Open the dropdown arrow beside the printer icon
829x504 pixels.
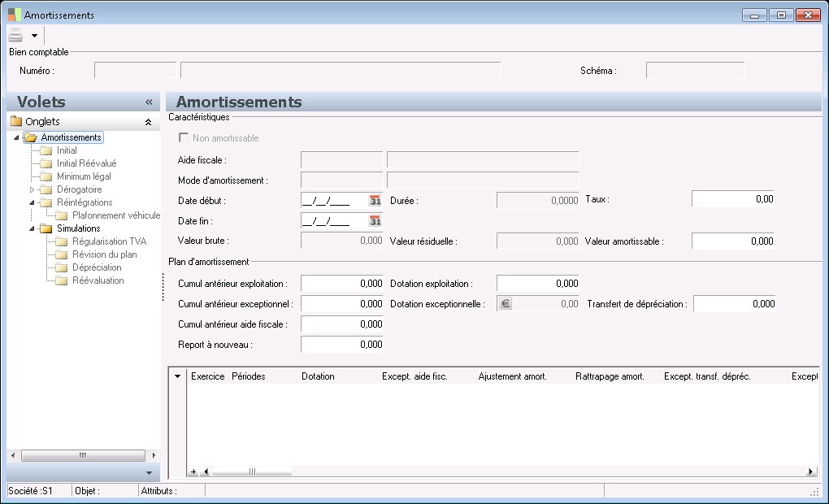(34, 36)
